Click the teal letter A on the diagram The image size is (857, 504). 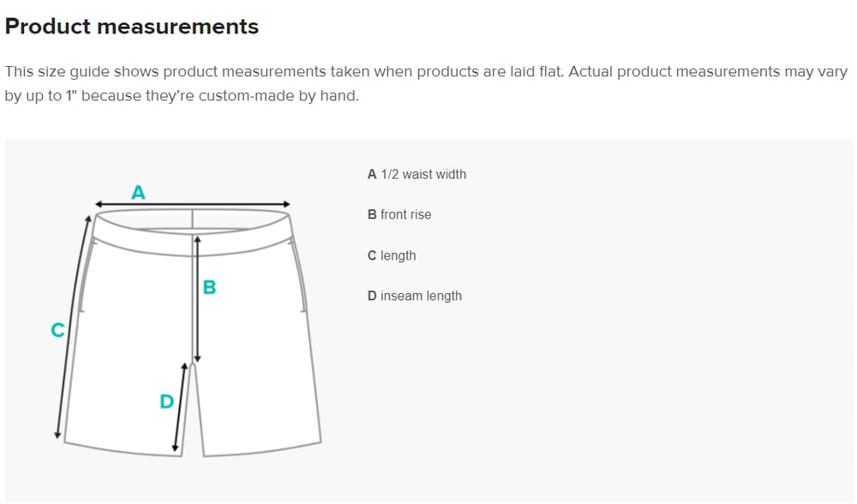[138, 193]
